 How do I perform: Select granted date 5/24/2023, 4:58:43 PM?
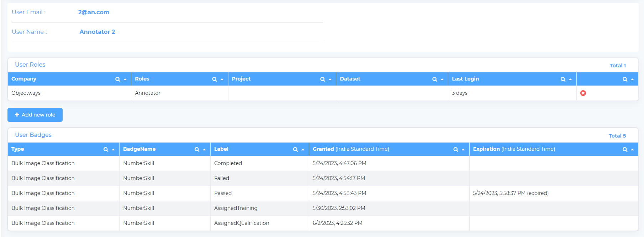click(389, 193)
